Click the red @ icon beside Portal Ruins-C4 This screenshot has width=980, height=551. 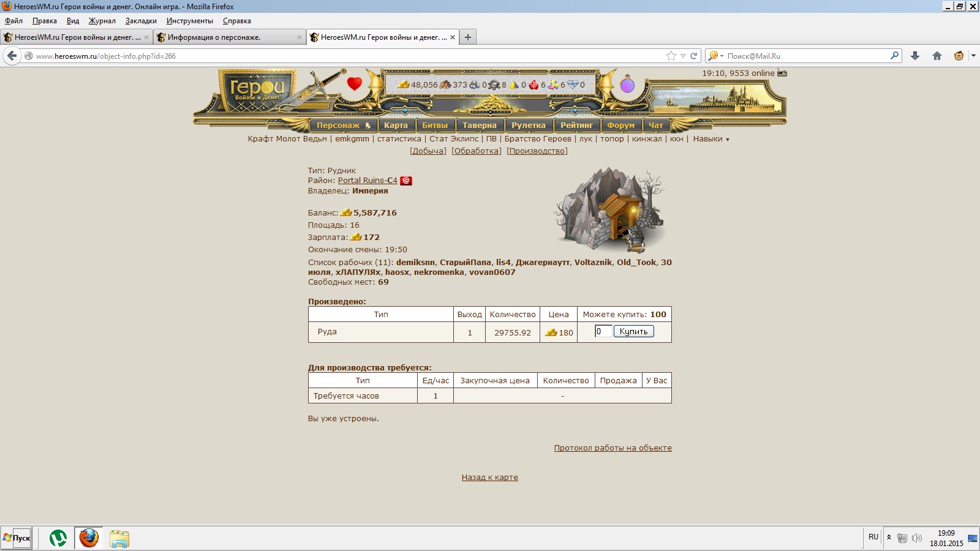coord(406,181)
